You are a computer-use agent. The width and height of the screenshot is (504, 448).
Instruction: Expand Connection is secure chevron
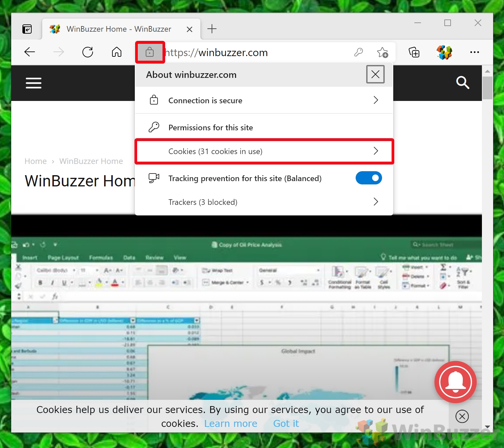pos(376,100)
